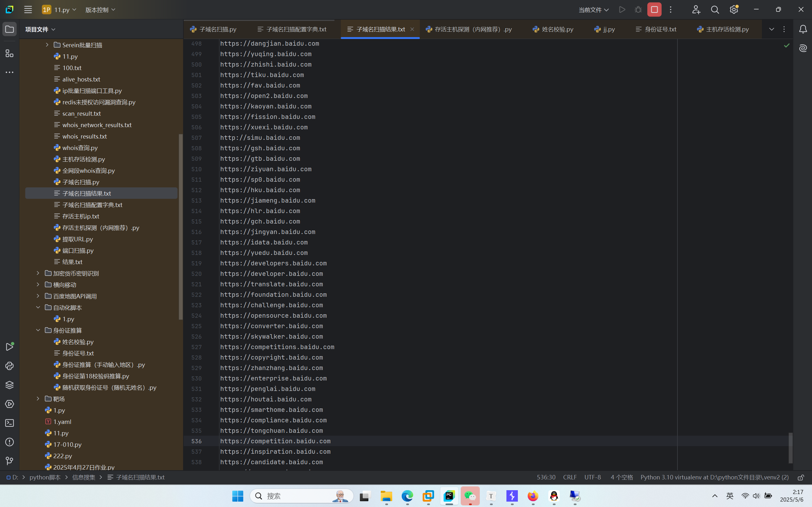Open the Python Console icon
The width and height of the screenshot is (812, 507).
(10, 366)
